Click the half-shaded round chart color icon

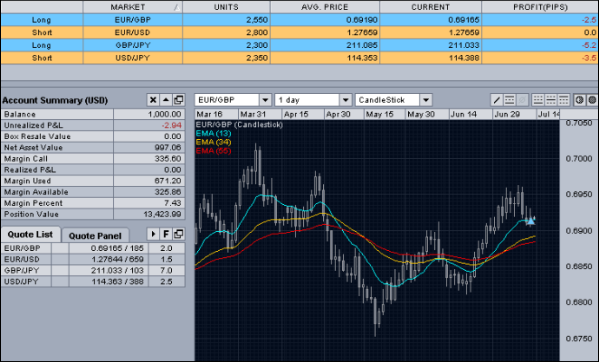click(x=580, y=100)
